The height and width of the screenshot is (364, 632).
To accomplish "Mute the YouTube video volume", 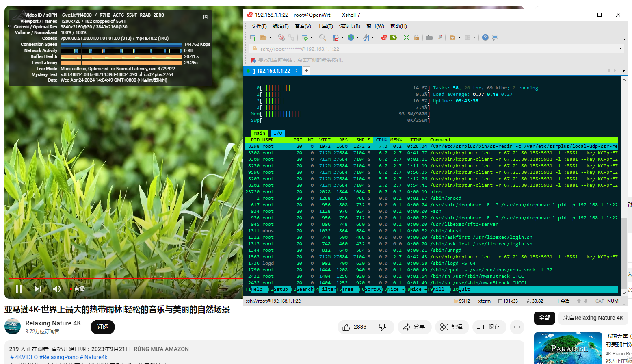I will click(57, 289).
